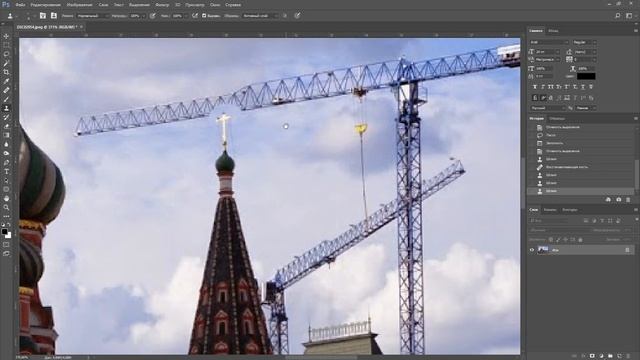This screenshot has width=640, height=360.
Task: Select the Crop tool
Action: pyautogui.click(x=6, y=72)
